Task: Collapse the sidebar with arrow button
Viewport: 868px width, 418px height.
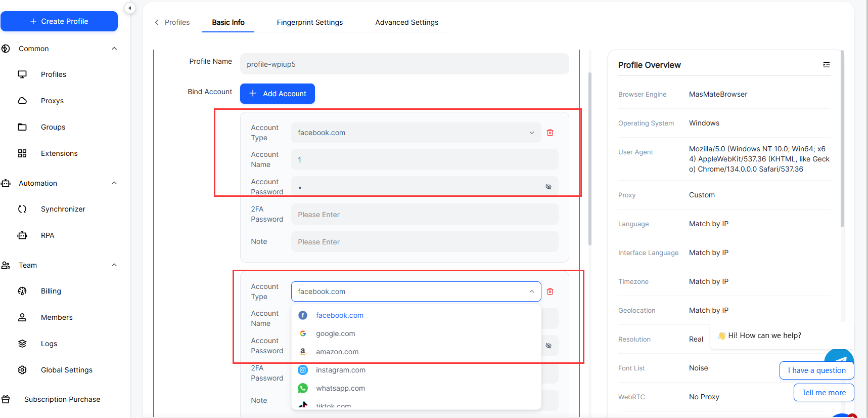Action: [x=130, y=8]
